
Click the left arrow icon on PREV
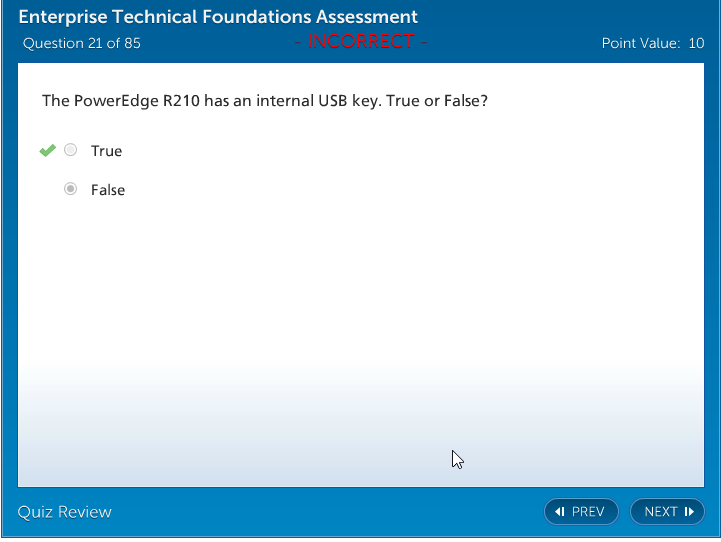pyautogui.click(x=560, y=512)
